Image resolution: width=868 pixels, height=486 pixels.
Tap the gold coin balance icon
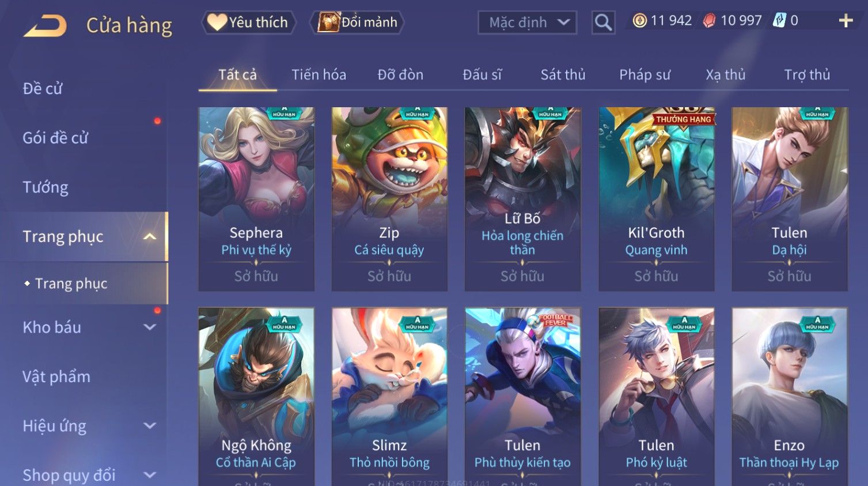click(x=639, y=21)
